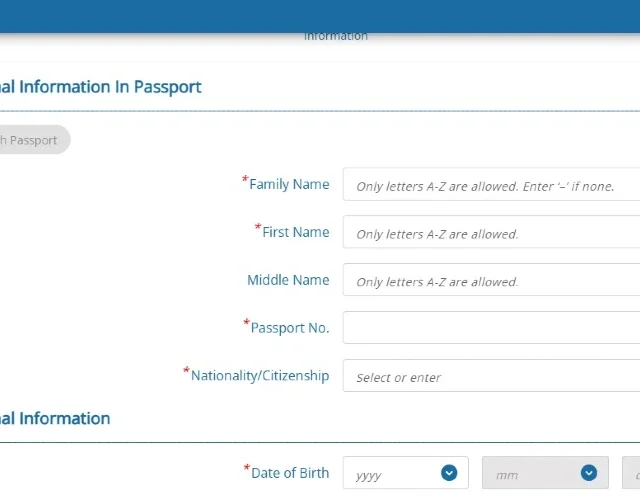Viewport: 640px width, 500px height.
Task: Click the year dropdown arrow icon
Action: pos(449,473)
